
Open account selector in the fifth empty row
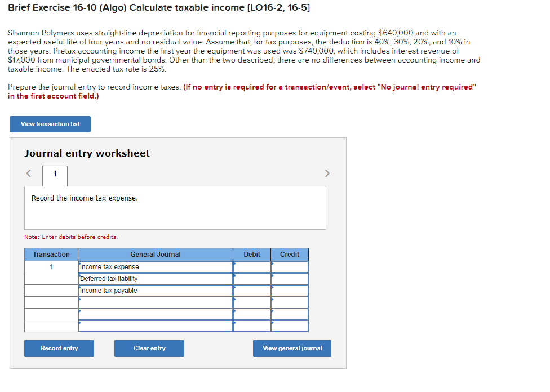(x=156, y=314)
